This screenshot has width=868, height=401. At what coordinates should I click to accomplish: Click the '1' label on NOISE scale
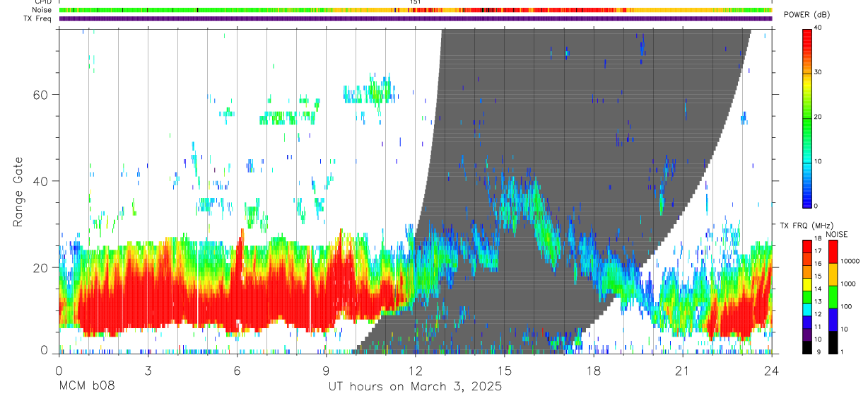842,351
